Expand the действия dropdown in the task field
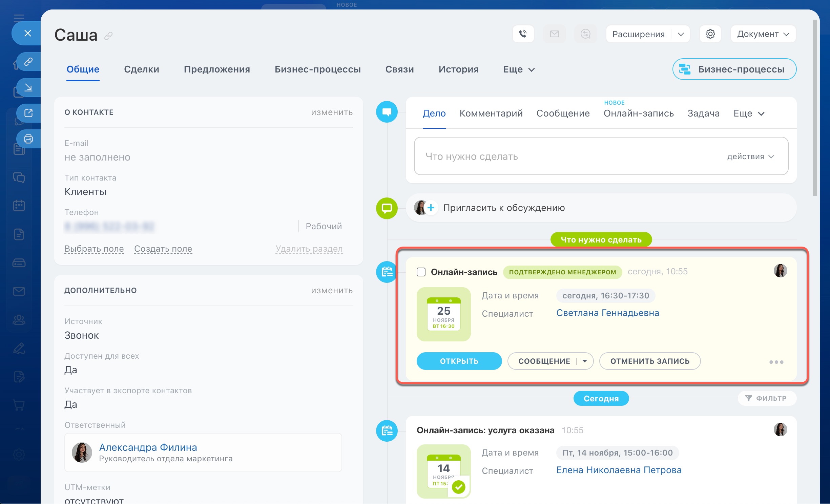The height and width of the screenshot is (504, 830). click(750, 156)
